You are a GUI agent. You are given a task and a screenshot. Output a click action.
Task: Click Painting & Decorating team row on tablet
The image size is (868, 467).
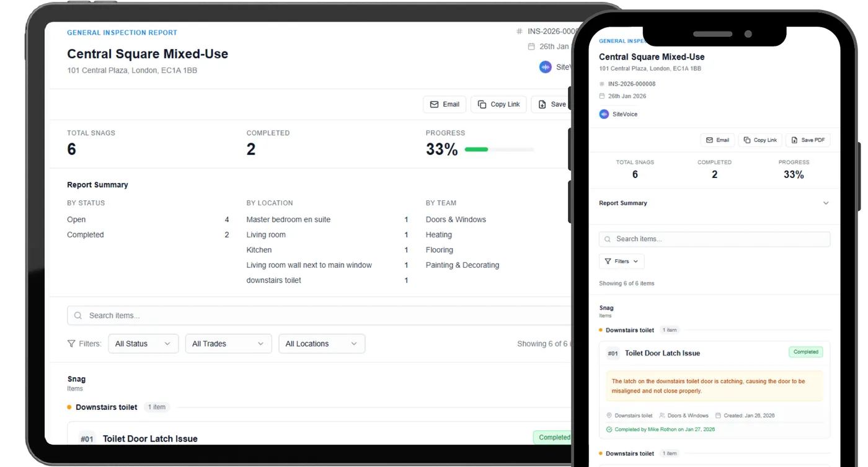463,265
